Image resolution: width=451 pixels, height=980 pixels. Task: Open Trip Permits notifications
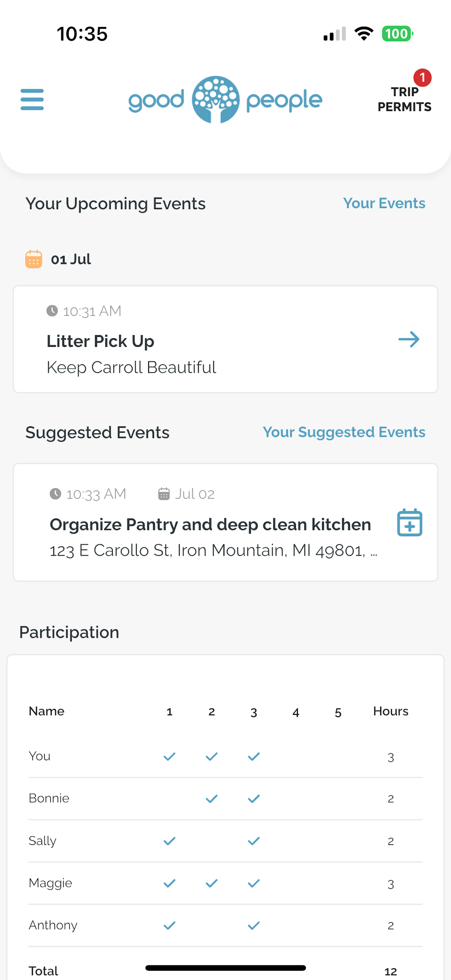coord(404,99)
